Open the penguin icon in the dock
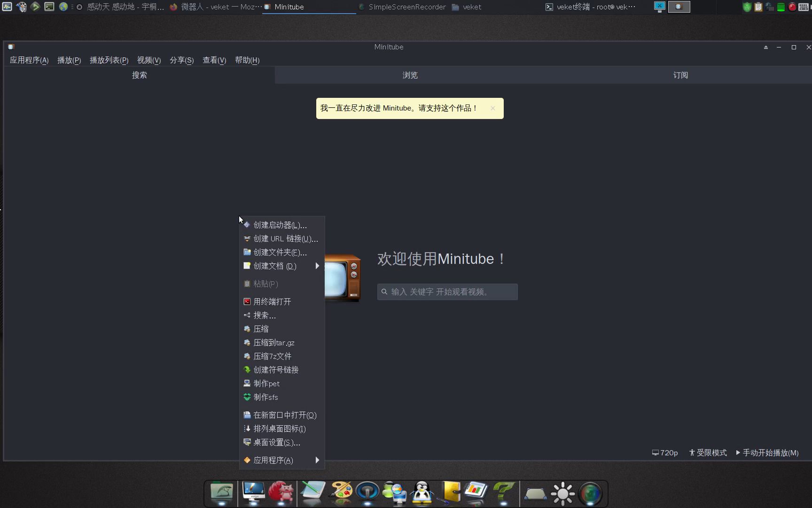812x508 pixels. (x=422, y=493)
